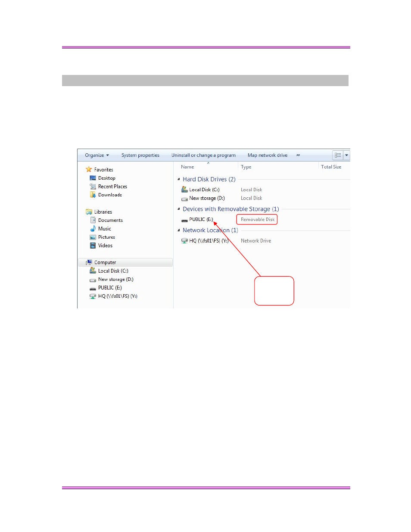Click Map network drive button

[x=268, y=156]
